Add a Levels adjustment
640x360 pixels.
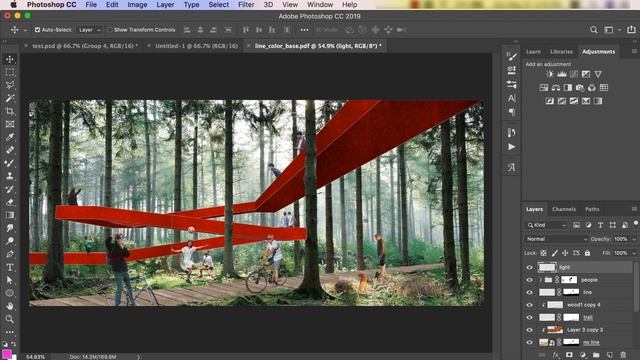[562, 74]
